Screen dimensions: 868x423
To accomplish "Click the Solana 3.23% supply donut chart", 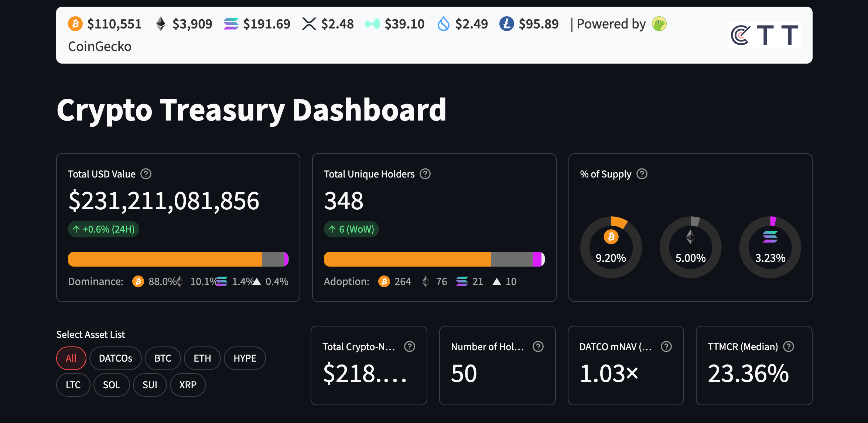I will [770, 247].
